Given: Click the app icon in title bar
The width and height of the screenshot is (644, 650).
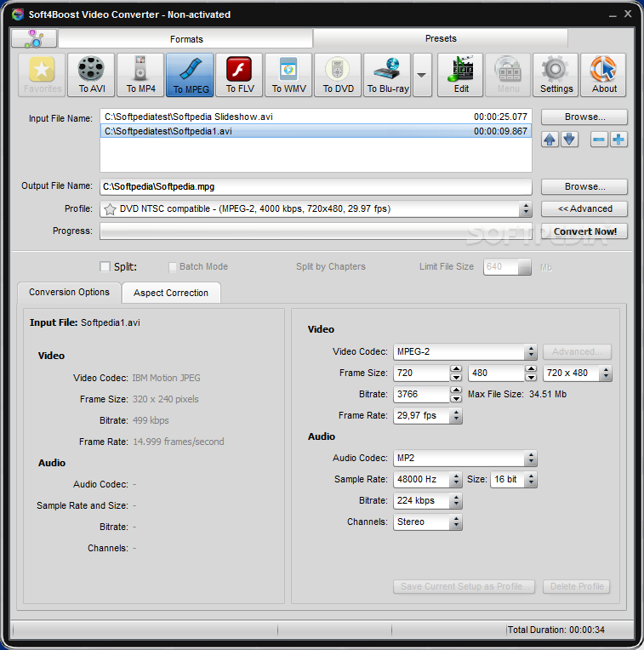Looking at the screenshot, I should click(18, 14).
